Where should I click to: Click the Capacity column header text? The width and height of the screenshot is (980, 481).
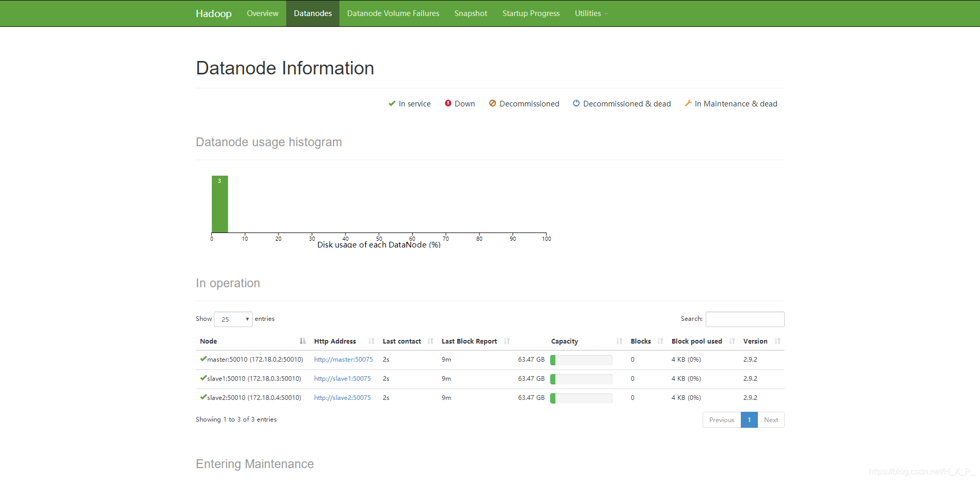[x=565, y=342]
